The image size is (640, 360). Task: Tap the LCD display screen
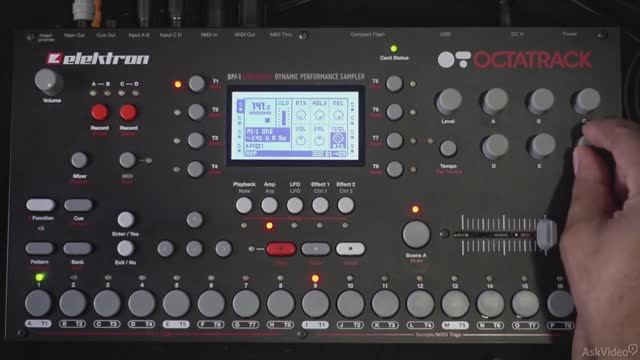[x=295, y=125]
